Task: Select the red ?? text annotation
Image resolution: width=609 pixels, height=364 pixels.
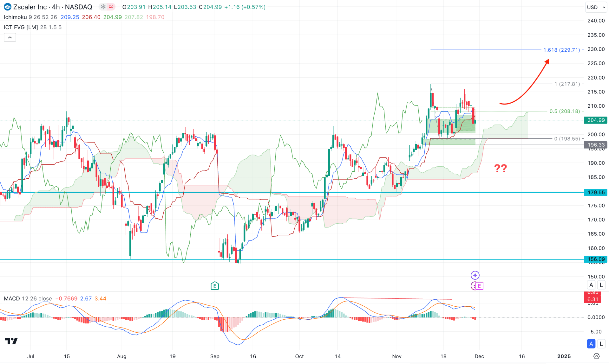Action: coord(501,168)
